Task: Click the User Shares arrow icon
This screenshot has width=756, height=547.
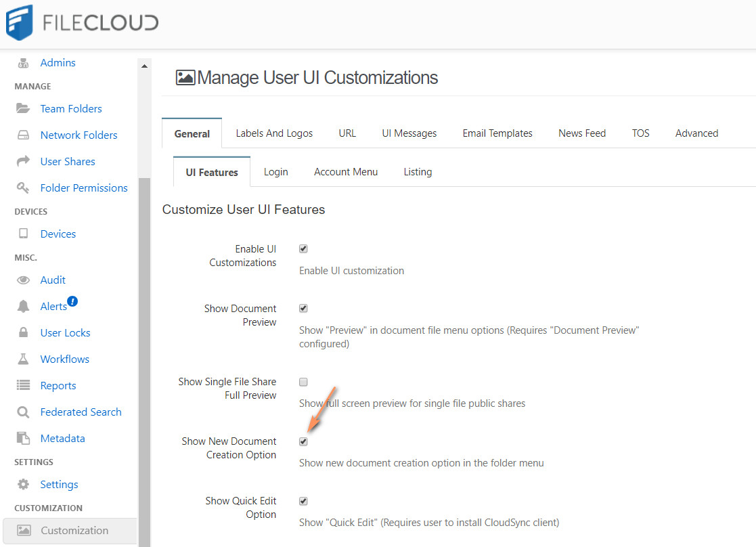Action: [23, 161]
